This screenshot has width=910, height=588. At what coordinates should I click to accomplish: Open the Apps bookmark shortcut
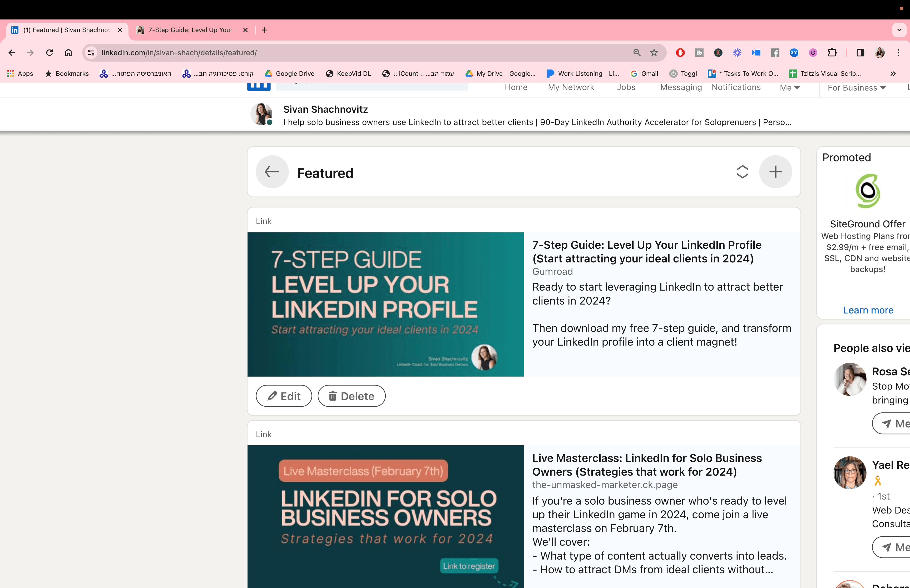[20, 74]
